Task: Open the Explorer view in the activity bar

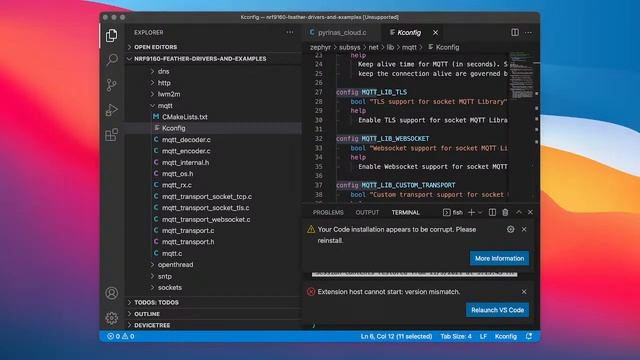Action: pyautogui.click(x=111, y=36)
